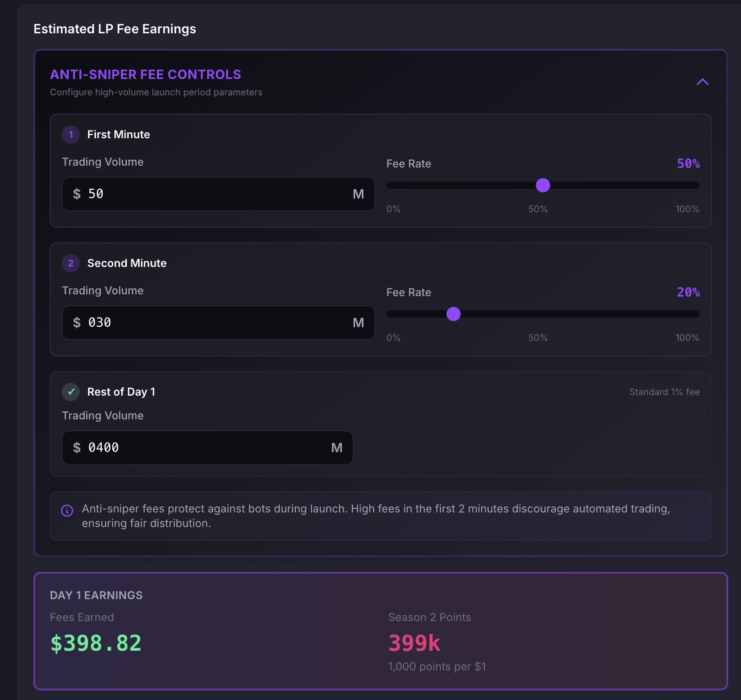This screenshot has height=700, width=741.
Task: Click the First Minute step number badge
Action: coord(71,135)
